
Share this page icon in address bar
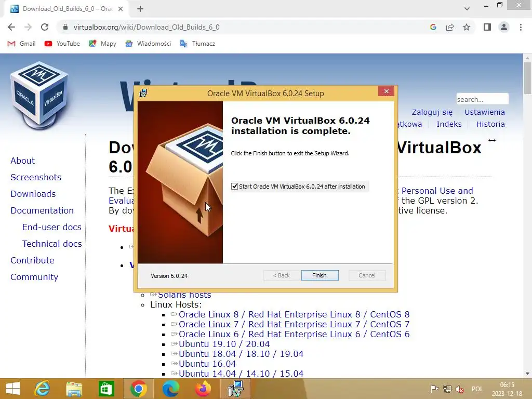(450, 27)
